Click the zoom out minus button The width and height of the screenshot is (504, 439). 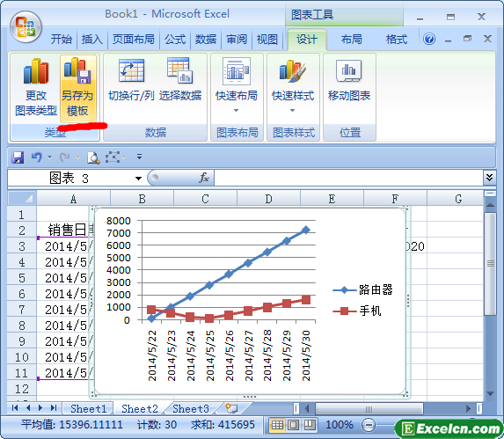(x=369, y=425)
